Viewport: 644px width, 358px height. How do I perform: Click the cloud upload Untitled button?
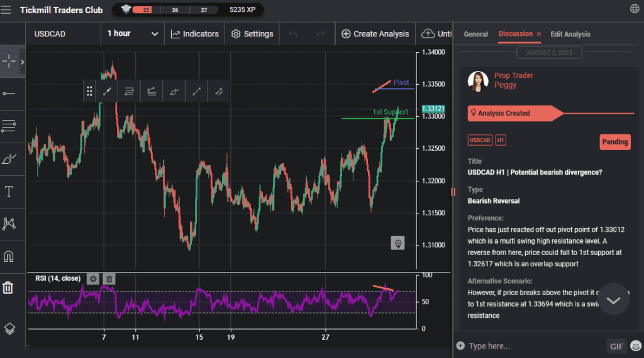[x=436, y=34]
